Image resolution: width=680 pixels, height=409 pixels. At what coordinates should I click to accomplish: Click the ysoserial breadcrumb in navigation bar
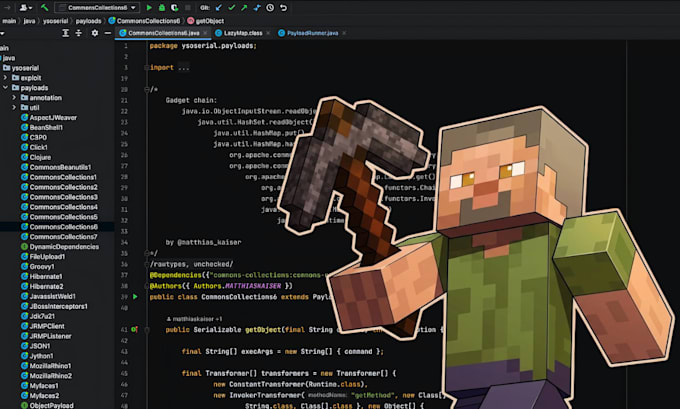(55, 21)
